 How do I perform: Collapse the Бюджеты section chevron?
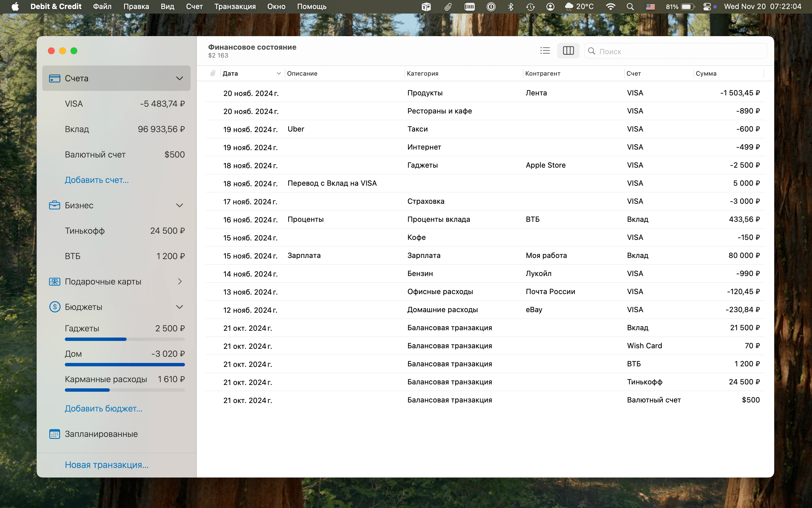180,307
